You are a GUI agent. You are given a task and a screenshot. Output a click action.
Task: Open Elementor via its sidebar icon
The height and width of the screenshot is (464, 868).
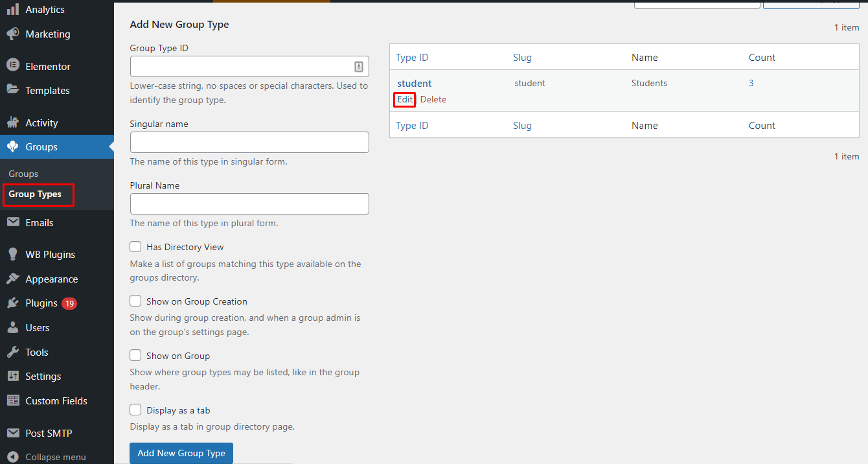pos(12,66)
